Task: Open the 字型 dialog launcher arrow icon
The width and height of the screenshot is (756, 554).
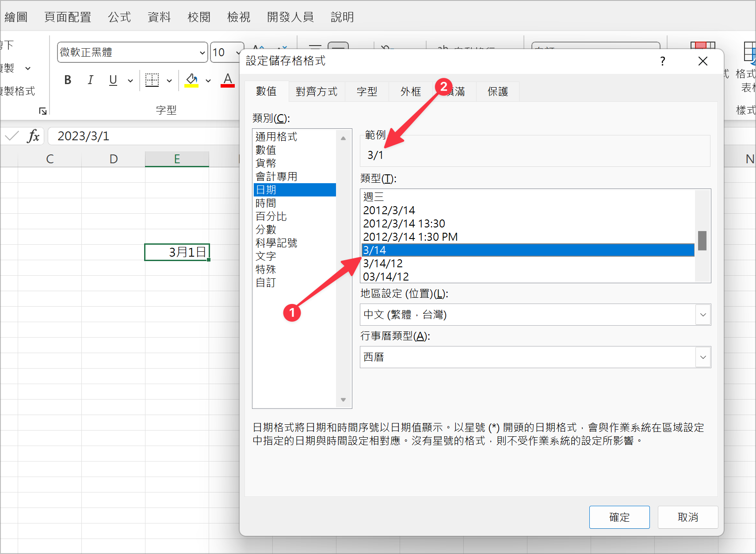Action: tap(42, 111)
